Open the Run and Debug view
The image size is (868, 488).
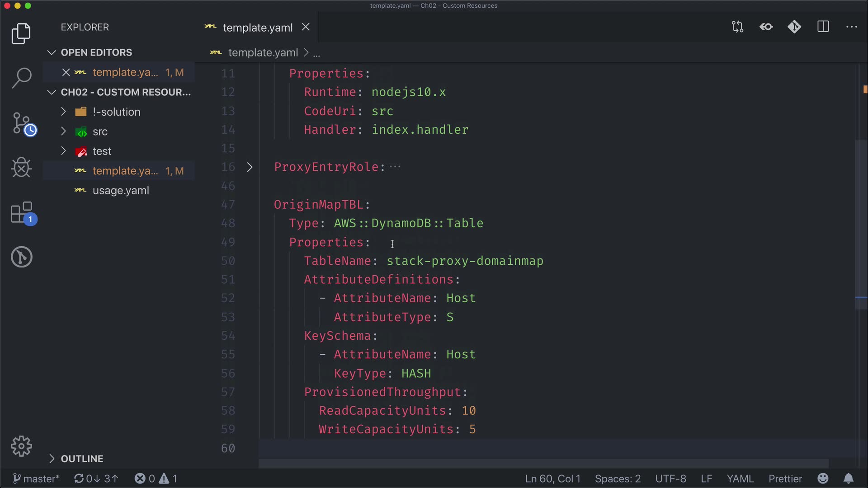[21, 168]
